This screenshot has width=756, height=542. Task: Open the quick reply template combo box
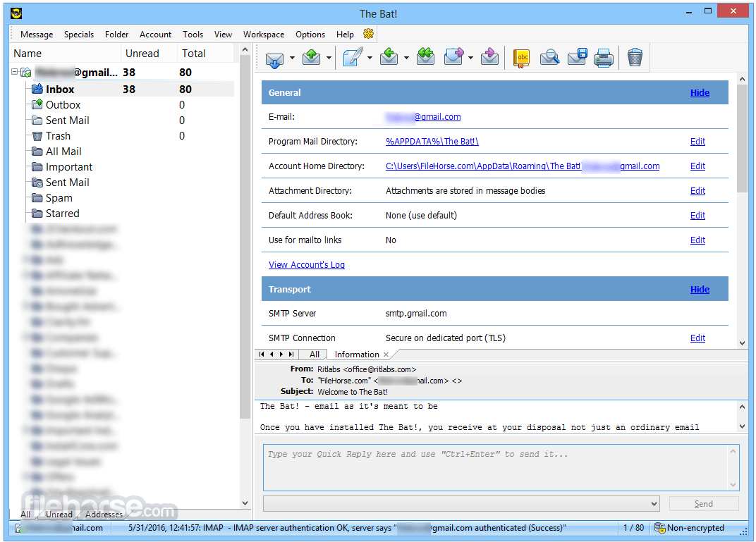(x=461, y=504)
